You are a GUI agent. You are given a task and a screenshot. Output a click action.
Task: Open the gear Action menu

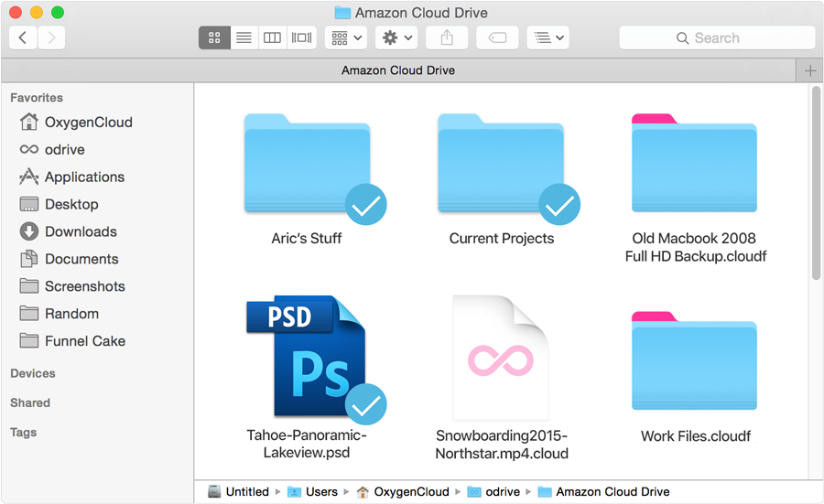396,38
